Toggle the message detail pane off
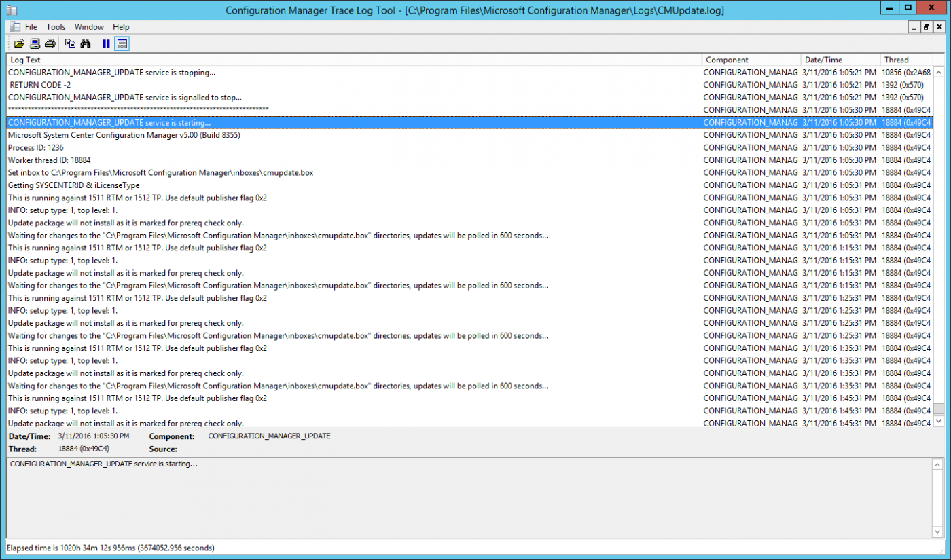951x560 pixels. pyautogui.click(x=122, y=43)
